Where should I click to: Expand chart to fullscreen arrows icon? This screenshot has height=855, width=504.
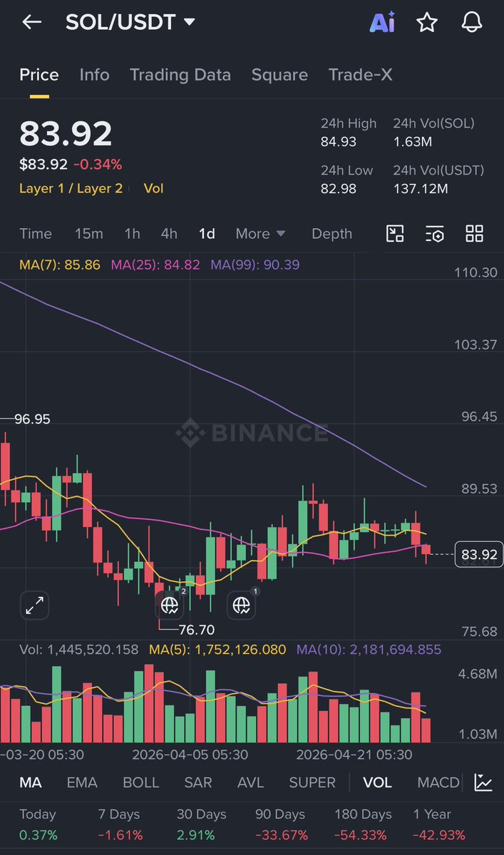click(35, 605)
